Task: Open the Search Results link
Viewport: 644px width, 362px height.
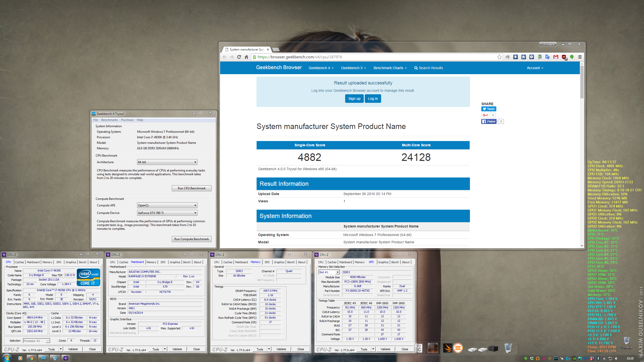Action: [428, 68]
